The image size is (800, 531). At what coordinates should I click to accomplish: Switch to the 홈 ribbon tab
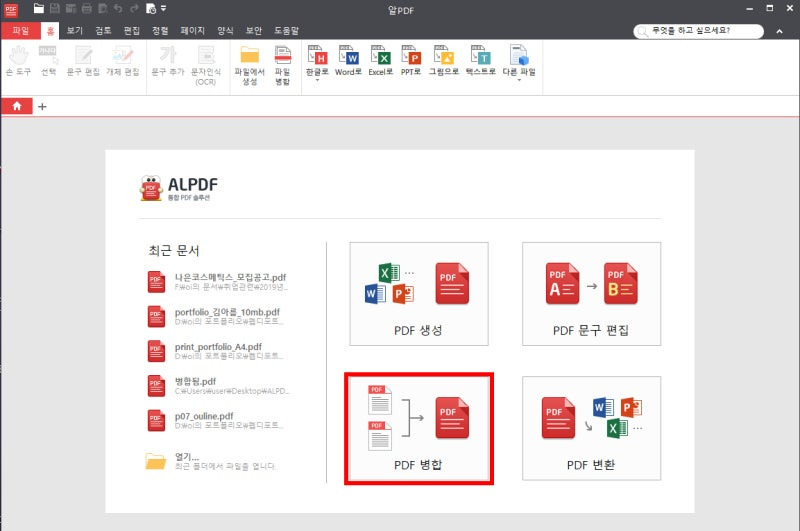coord(50,31)
